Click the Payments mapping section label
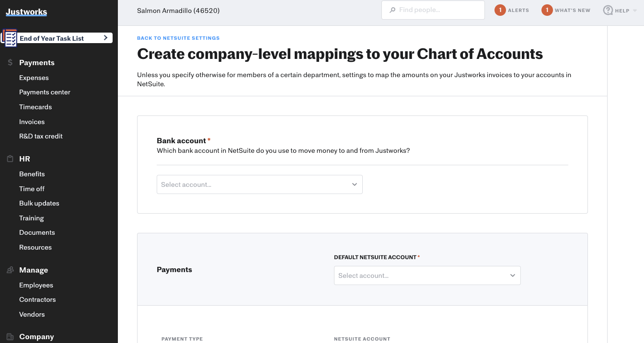 [x=174, y=270]
